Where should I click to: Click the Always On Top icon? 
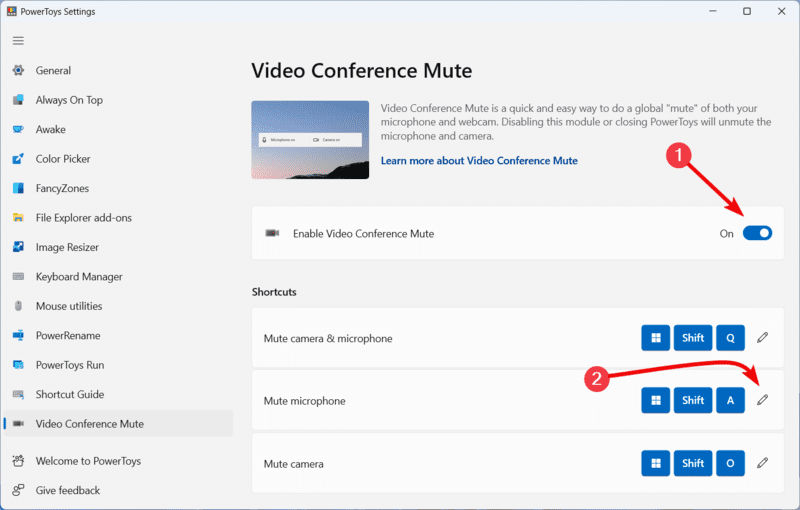[18, 100]
